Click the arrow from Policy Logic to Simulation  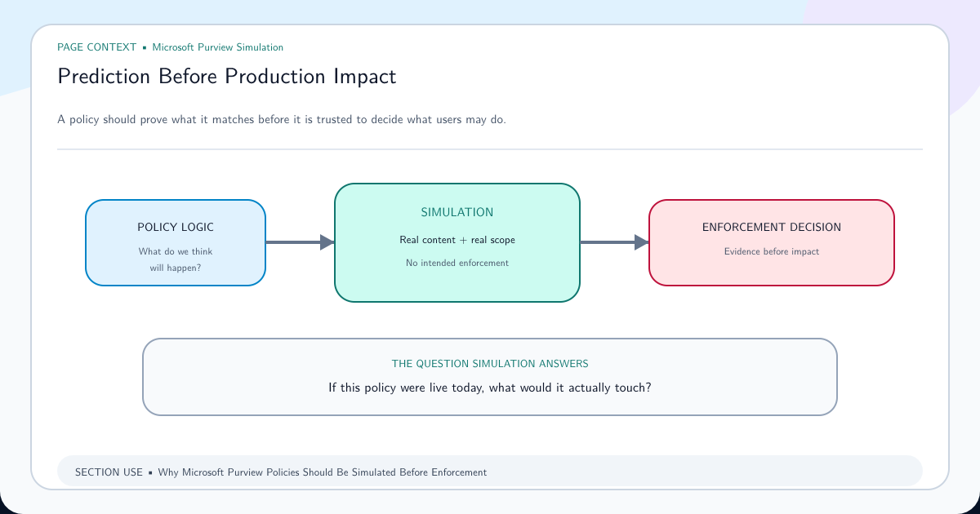click(x=300, y=242)
